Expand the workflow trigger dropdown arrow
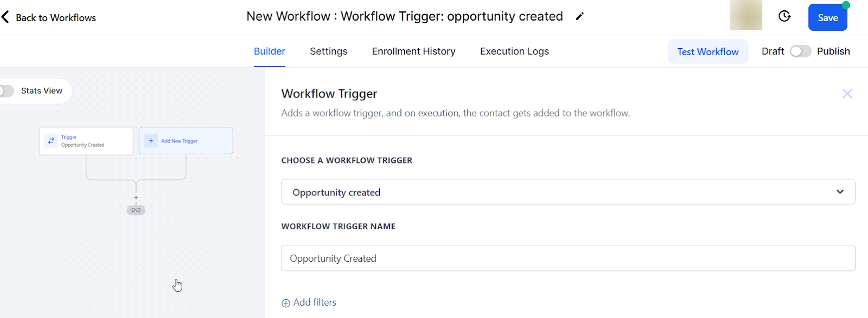Viewport: 868px width, 318px height. tap(840, 192)
